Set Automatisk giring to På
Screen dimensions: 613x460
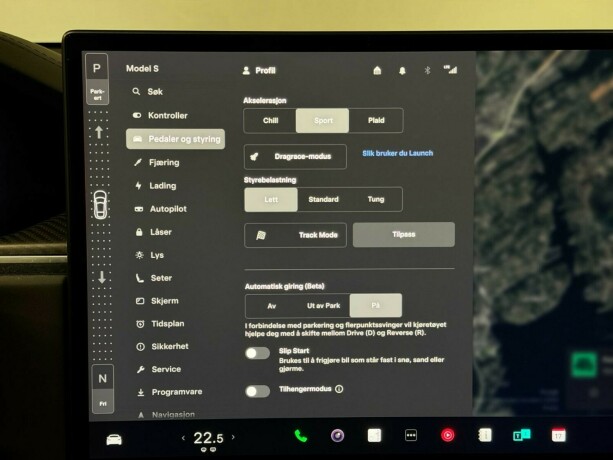375,305
